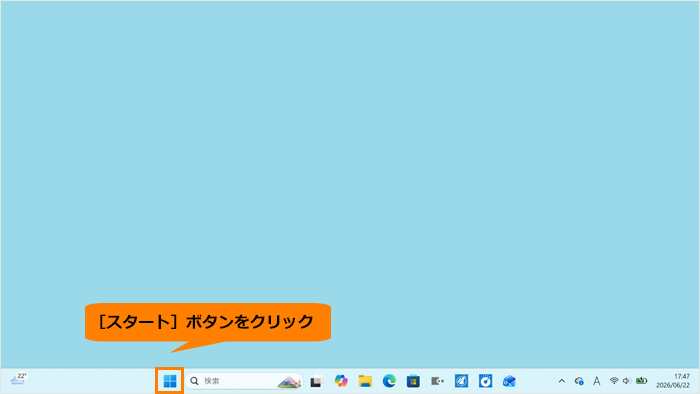
Task: Open the volume speaker tray icon
Action: click(627, 381)
